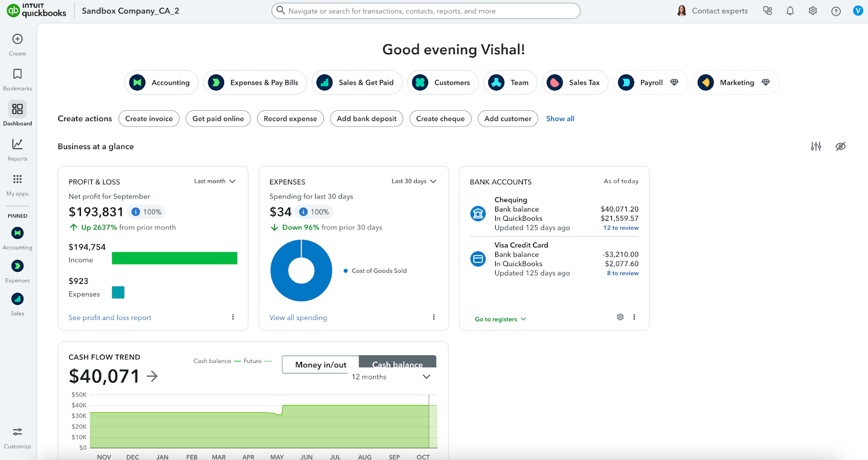Open notifications bell
Screen dimensions: 868x460
tap(790, 11)
